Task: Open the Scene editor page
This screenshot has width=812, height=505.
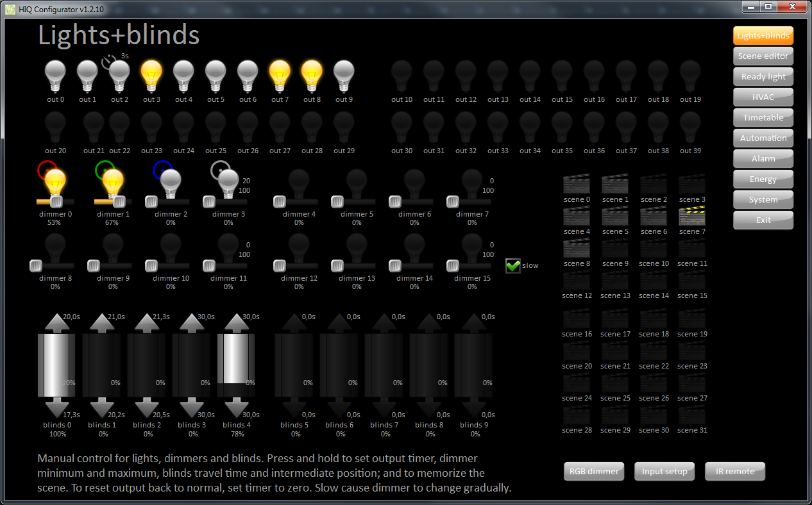Action: coord(763,56)
